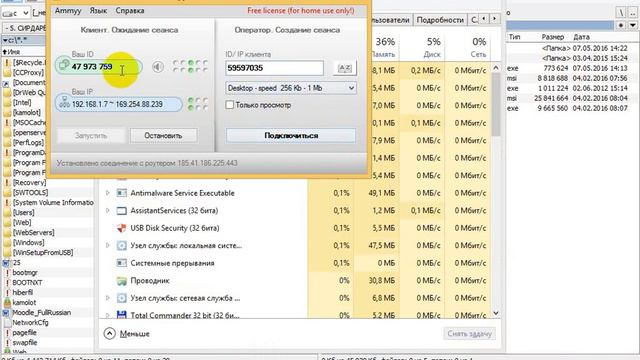640x360 pixels.
Task: Select the [System Volume Information] folder row
Action: click(x=48, y=202)
